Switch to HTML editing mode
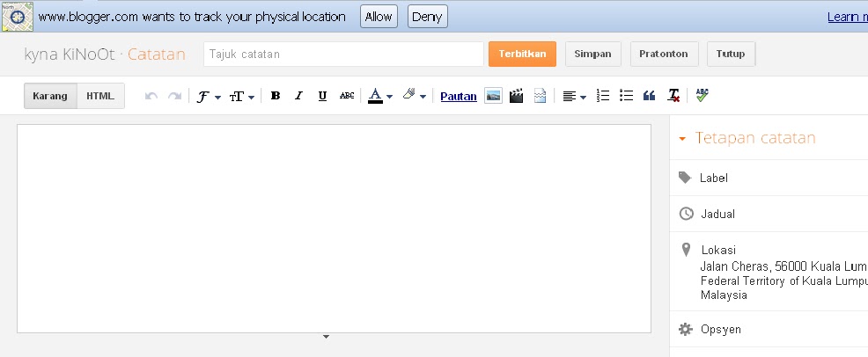Viewport: 868px width, 357px height. [x=100, y=96]
